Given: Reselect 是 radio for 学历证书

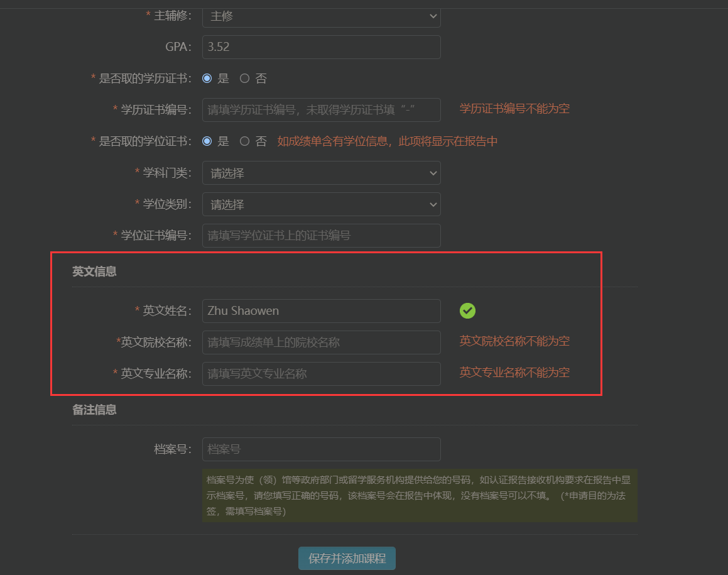Looking at the screenshot, I should [207, 78].
